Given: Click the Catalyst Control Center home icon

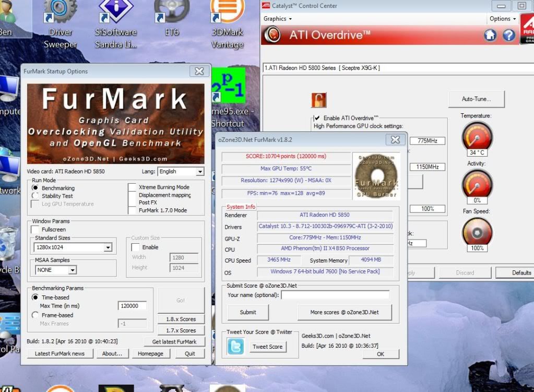Looking at the screenshot, I should click(490, 35).
